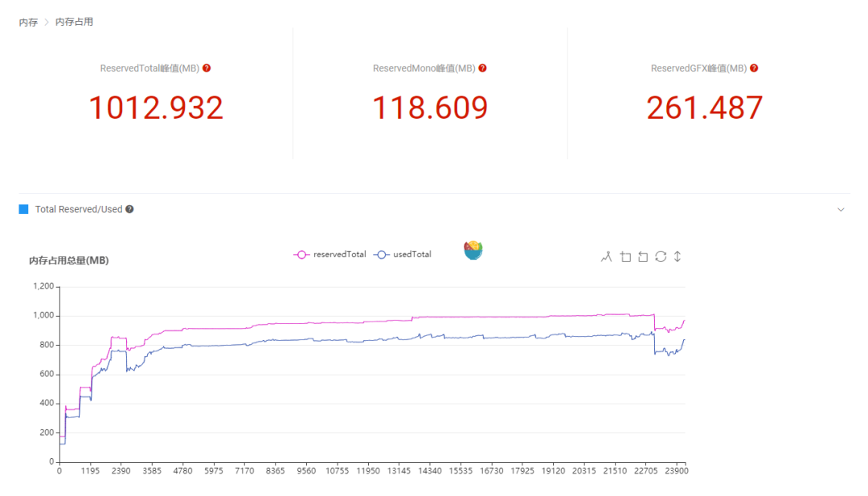
Task: Click the 2390 x-axis label
Action: click(x=121, y=471)
